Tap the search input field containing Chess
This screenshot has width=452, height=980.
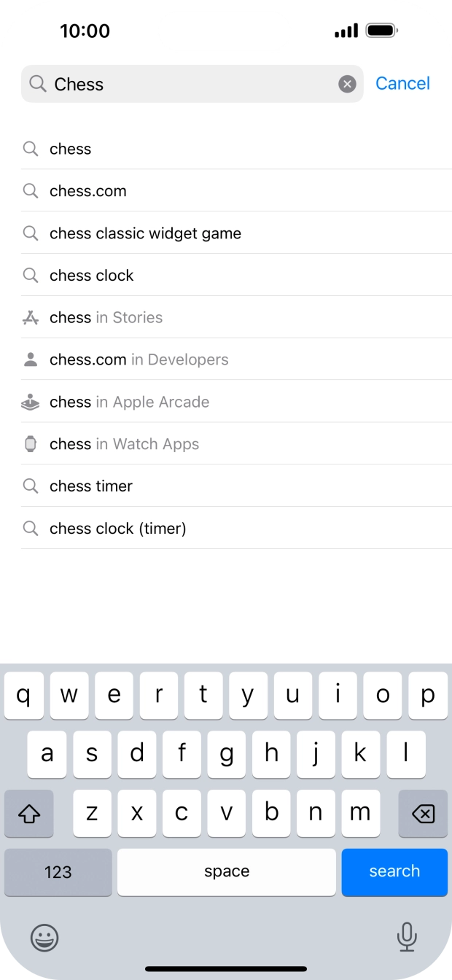click(182, 83)
